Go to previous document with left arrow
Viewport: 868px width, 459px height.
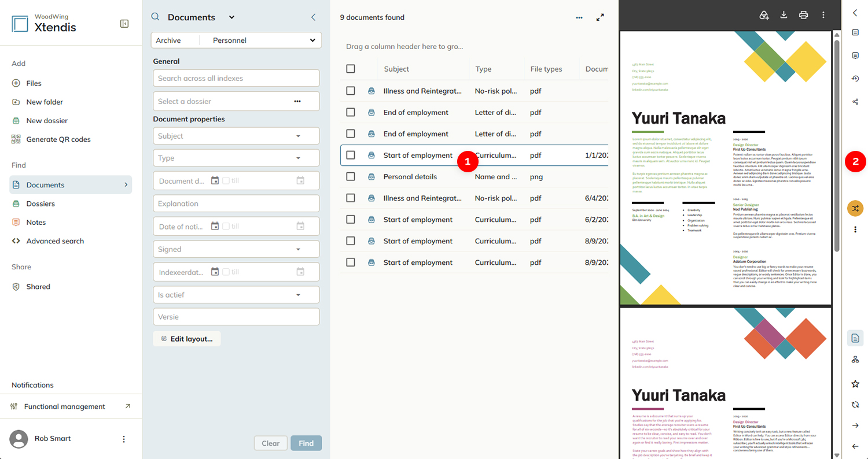(855, 446)
